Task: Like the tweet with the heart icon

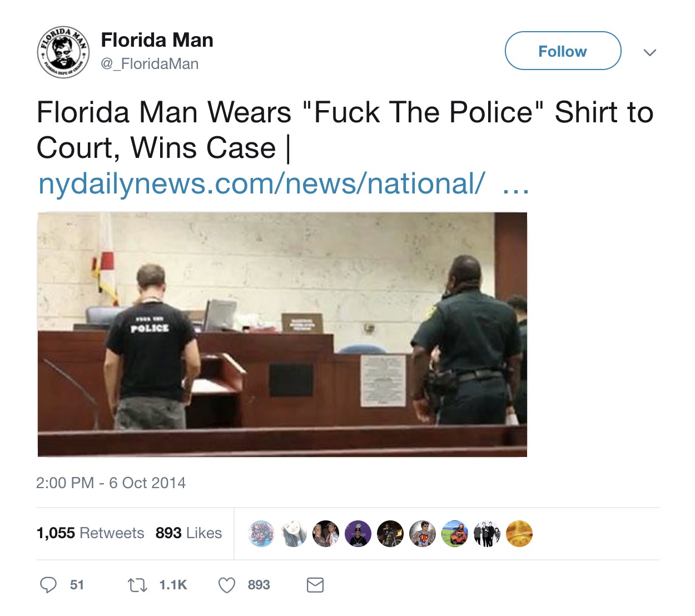Action: 226,585
